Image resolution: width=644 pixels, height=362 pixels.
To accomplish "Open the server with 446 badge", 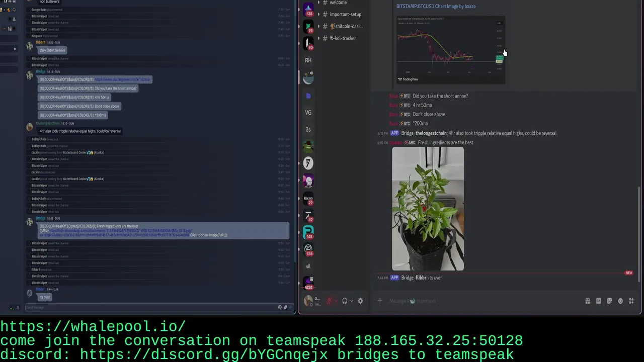I will pyautogui.click(x=308, y=249).
